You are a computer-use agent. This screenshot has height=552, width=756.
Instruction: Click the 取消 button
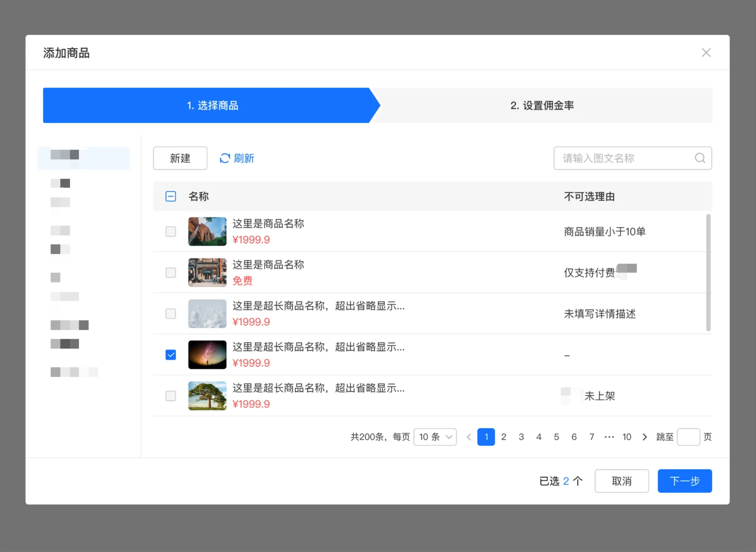click(x=622, y=481)
